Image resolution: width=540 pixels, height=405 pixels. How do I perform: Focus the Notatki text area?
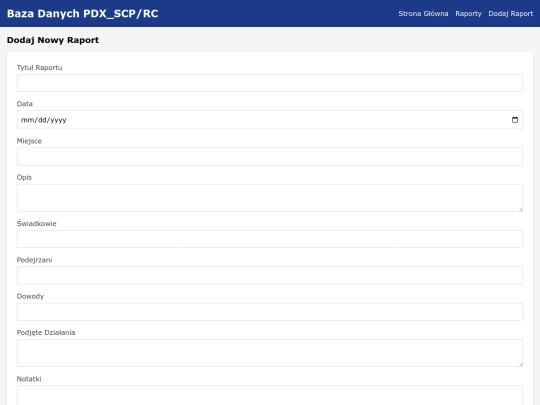(x=270, y=395)
